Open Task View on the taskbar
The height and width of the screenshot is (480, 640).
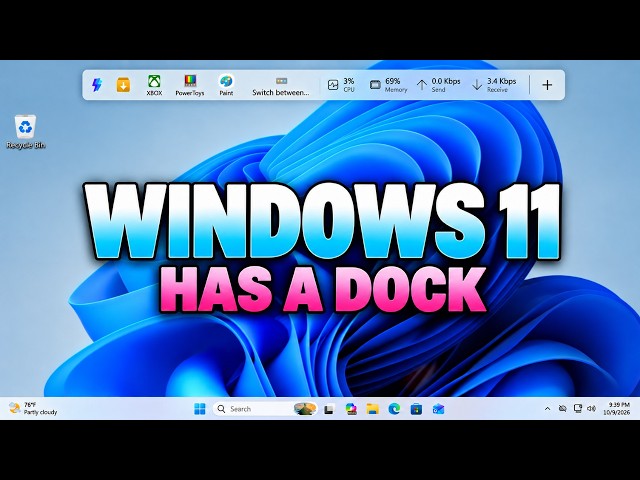click(x=329, y=409)
